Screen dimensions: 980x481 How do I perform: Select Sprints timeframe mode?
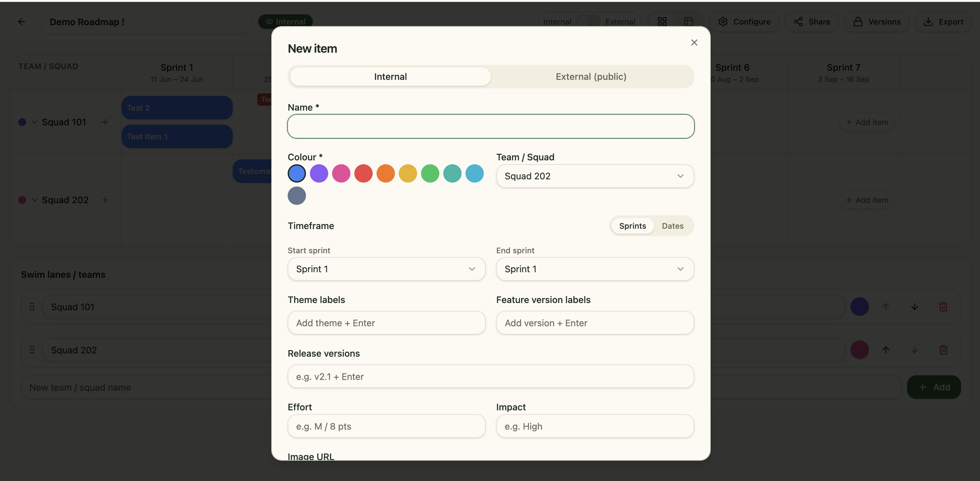pyautogui.click(x=633, y=226)
